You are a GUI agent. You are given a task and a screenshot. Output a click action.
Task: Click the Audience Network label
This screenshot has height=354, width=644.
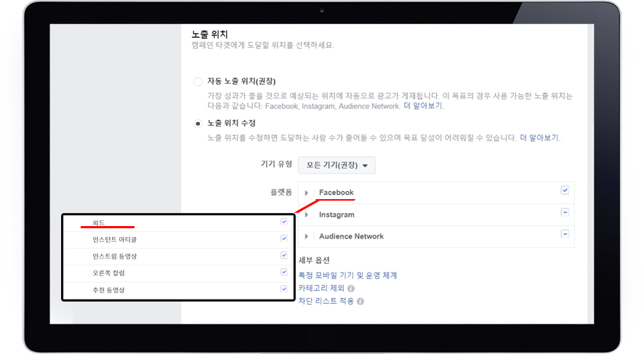351,236
